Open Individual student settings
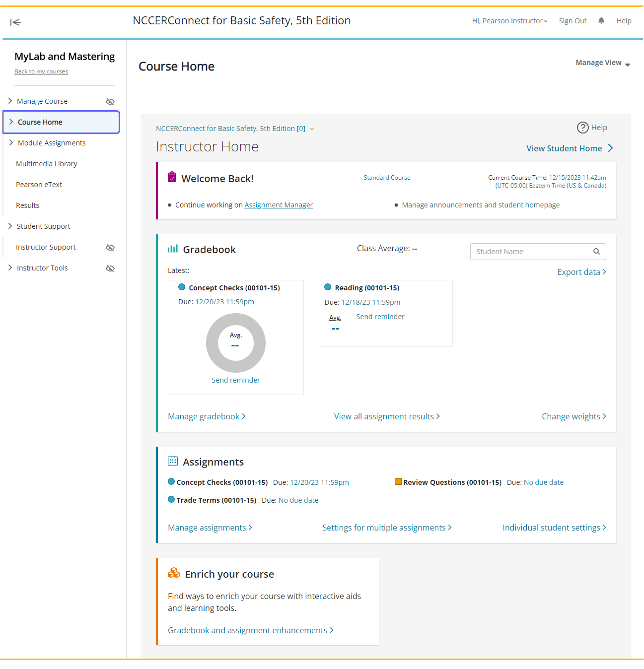 click(x=554, y=528)
